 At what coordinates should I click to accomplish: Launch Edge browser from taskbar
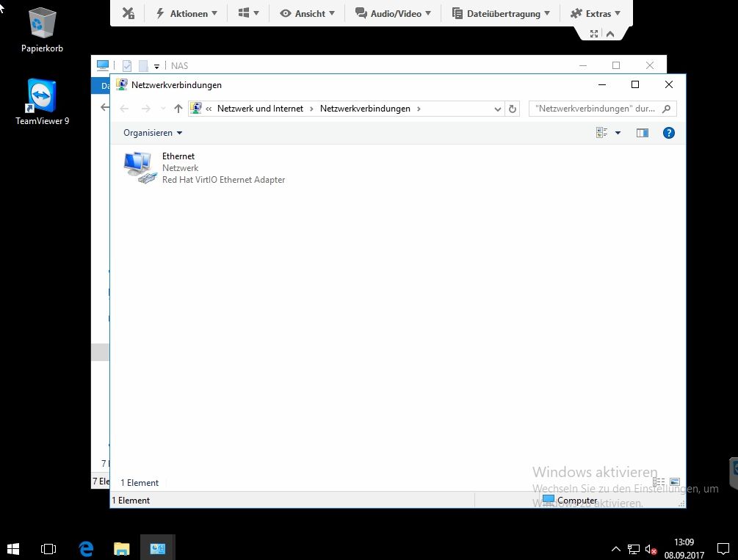[86, 548]
